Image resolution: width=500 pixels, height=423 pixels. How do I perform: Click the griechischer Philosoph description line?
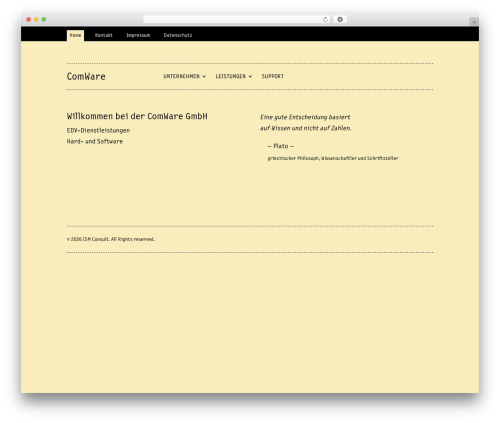333,158
